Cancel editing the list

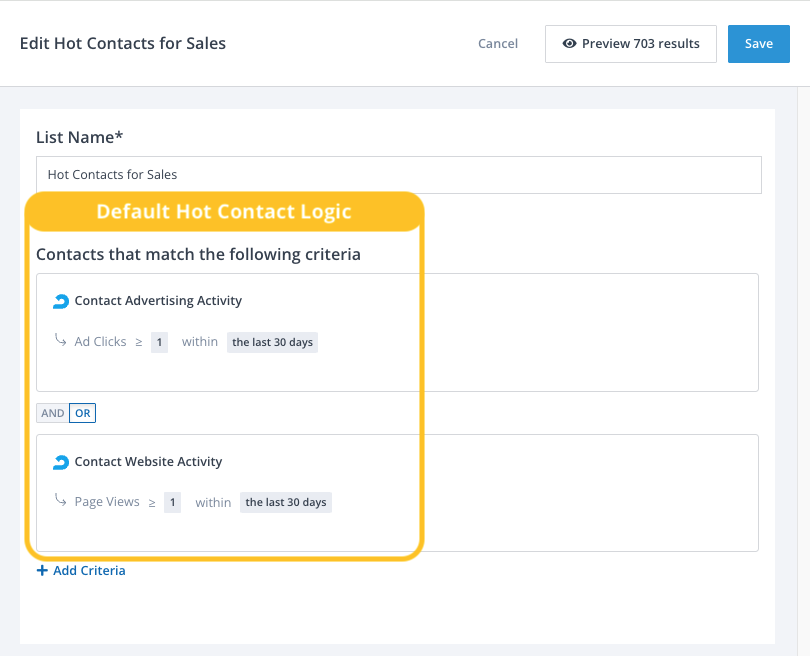[498, 44]
